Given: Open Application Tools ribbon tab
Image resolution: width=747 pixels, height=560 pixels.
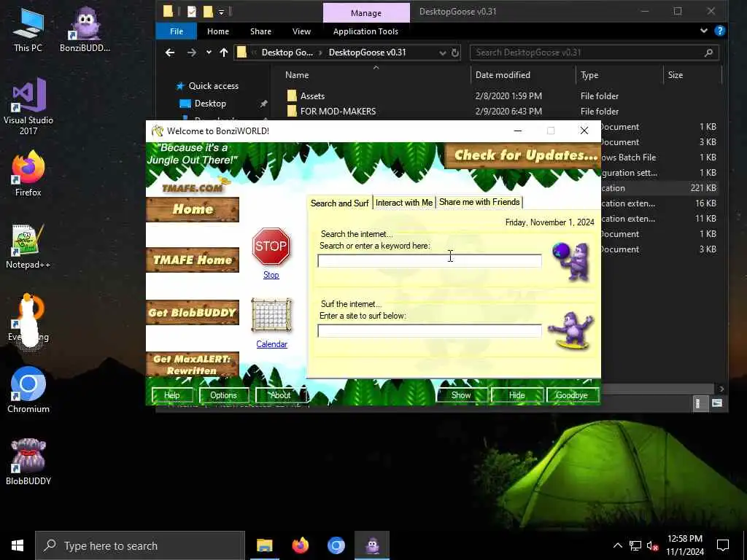Looking at the screenshot, I should (x=365, y=31).
